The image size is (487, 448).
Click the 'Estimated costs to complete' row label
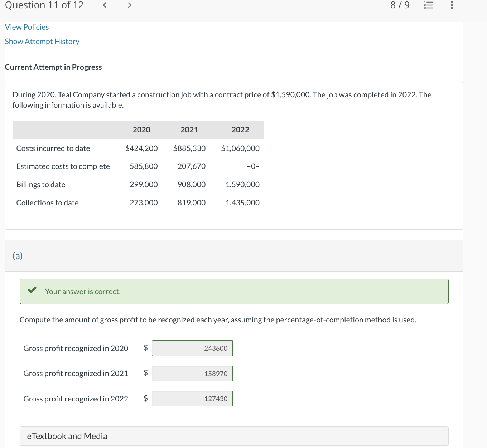point(63,166)
